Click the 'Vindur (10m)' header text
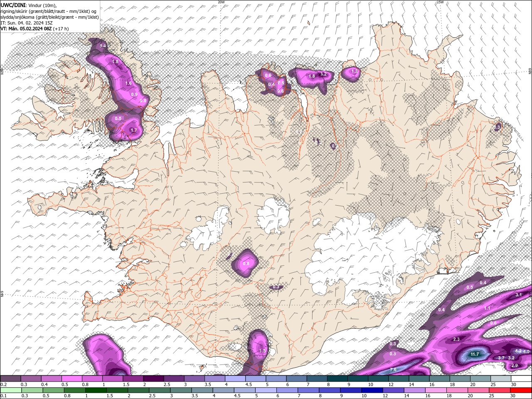Viewport: 532px width, 399px height. (43, 5)
